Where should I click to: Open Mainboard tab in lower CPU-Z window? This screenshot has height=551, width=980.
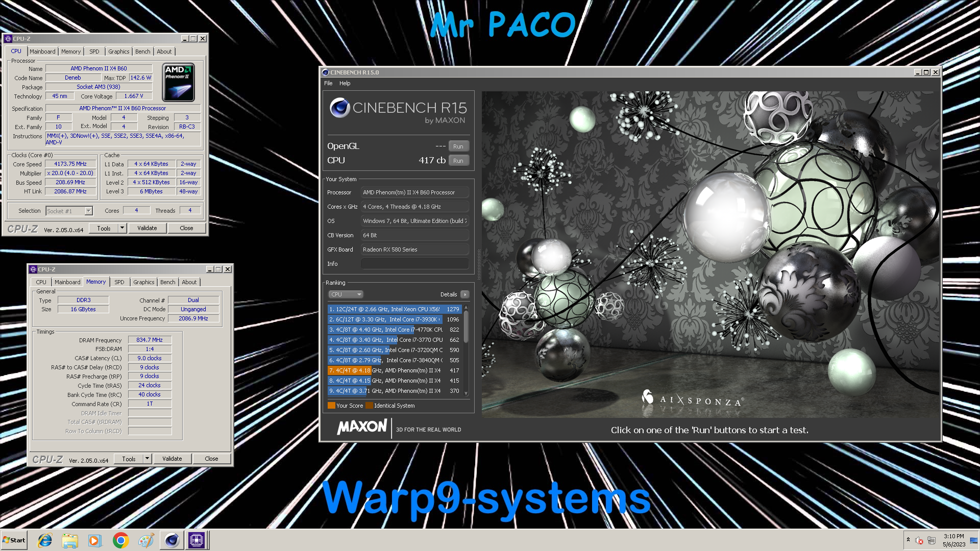(x=67, y=282)
